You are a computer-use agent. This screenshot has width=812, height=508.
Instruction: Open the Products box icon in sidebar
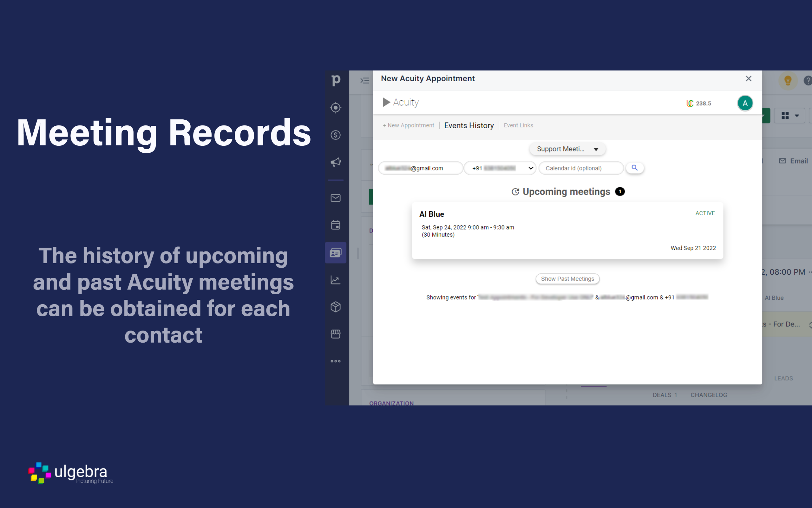pyautogui.click(x=336, y=307)
